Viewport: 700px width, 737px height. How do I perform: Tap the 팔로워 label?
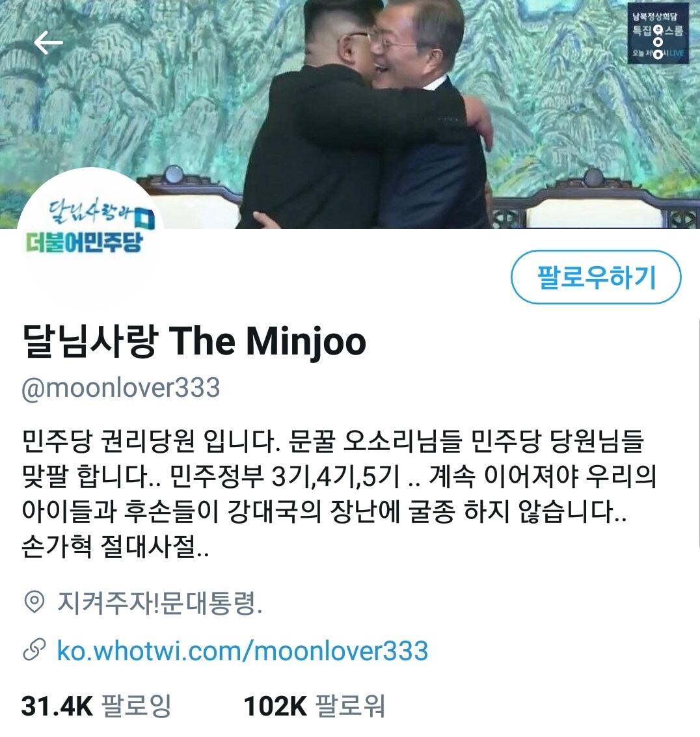point(350,706)
